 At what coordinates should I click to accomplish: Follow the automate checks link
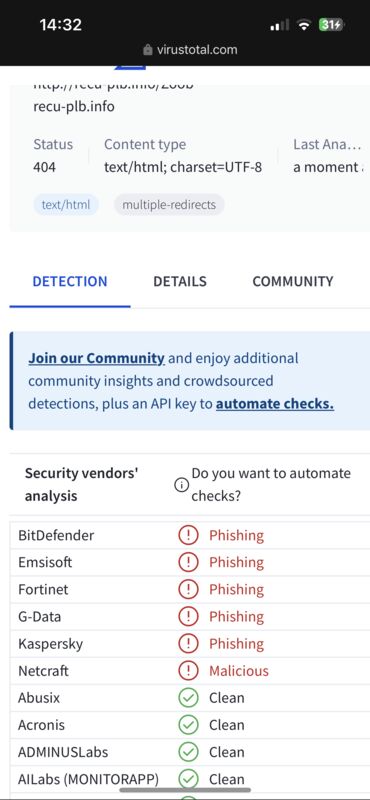pyautogui.click(x=275, y=404)
